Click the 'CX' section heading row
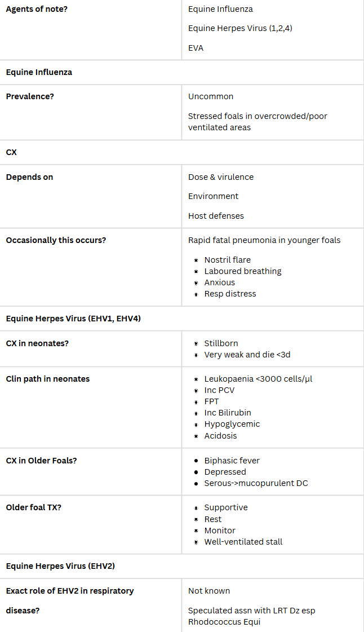364x632 pixels. point(11,152)
